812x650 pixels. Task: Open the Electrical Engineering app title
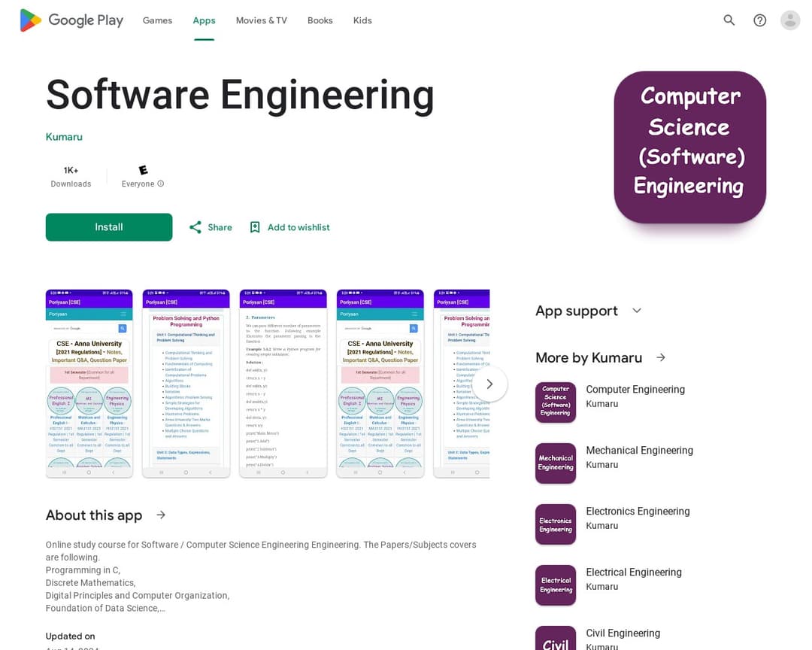coord(634,573)
